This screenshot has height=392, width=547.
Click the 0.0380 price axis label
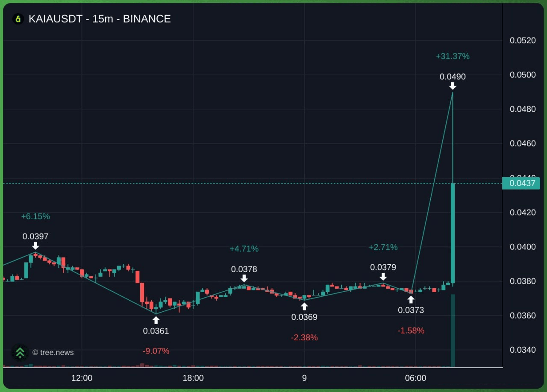523,281
